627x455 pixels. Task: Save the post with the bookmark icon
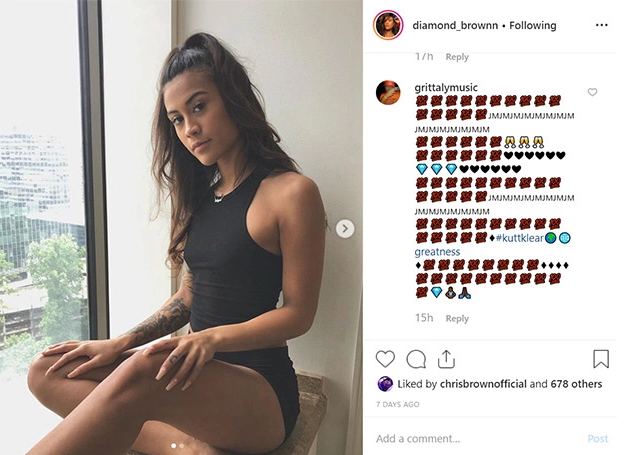[x=601, y=359]
